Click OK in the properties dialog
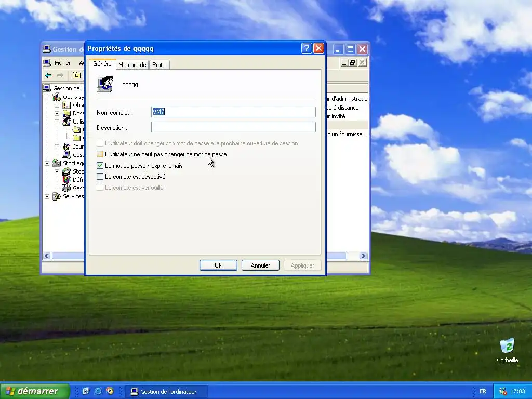 click(218, 265)
